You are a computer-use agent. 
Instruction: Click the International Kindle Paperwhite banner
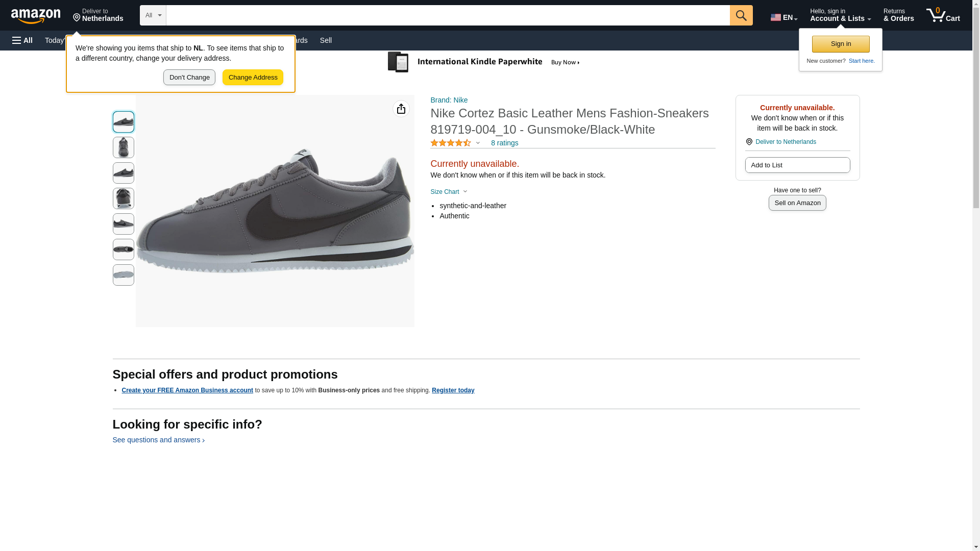pos(484,62)
